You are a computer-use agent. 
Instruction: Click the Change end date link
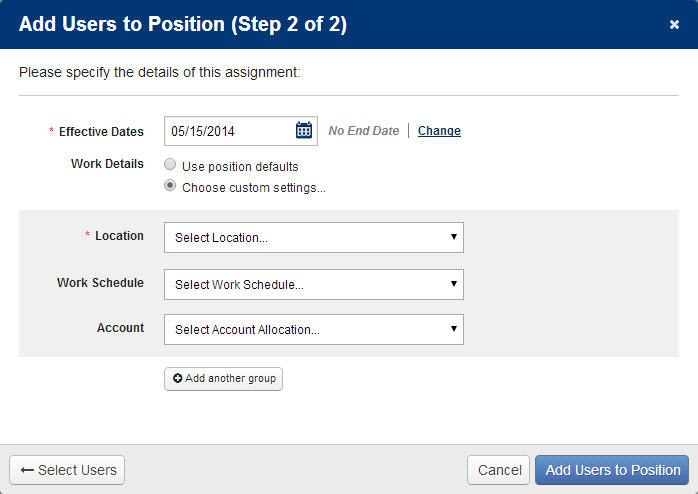click(x=439, y=131)
